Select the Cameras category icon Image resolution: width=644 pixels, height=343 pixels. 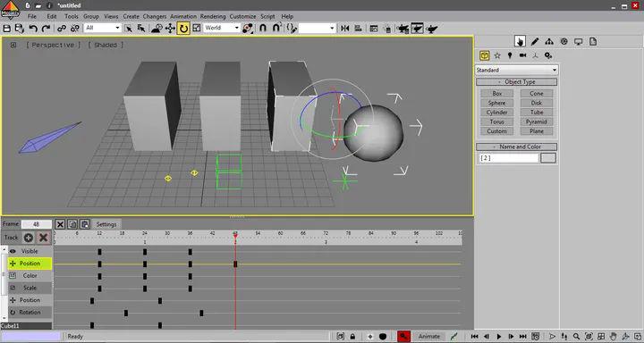[x=522, y=55]
